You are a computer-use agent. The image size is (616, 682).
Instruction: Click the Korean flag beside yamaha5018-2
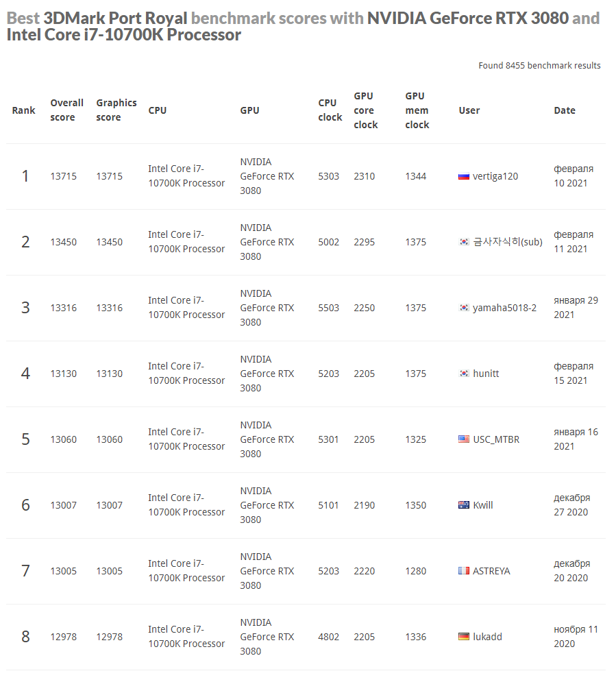coord(464,308)
